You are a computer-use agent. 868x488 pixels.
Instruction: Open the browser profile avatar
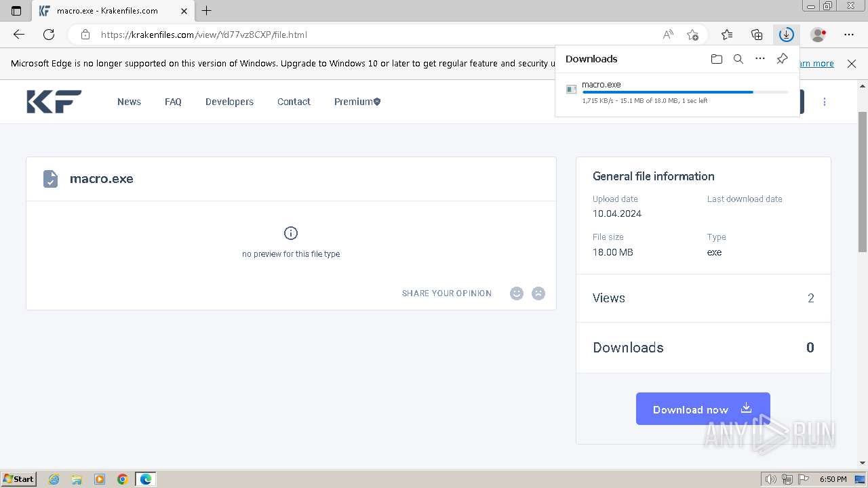pos(818,35)
